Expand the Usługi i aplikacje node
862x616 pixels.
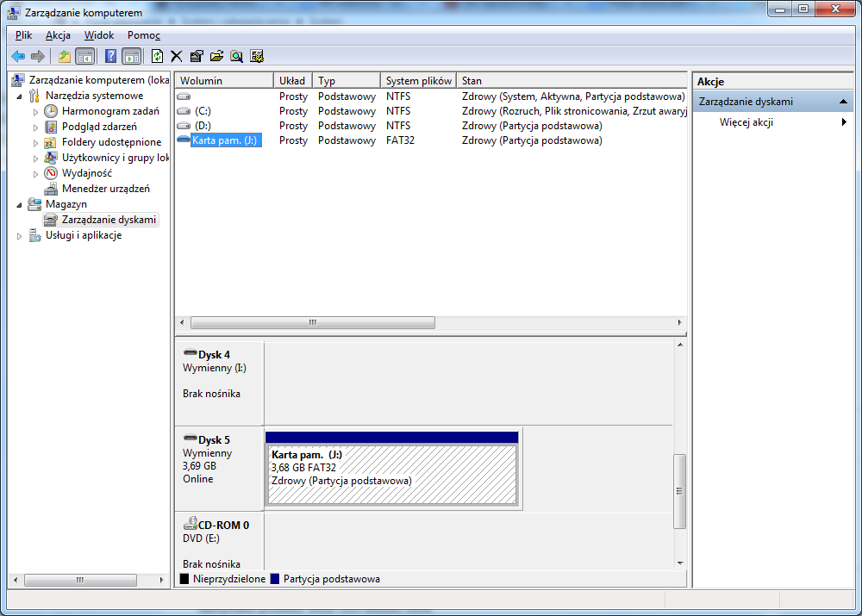20,236
